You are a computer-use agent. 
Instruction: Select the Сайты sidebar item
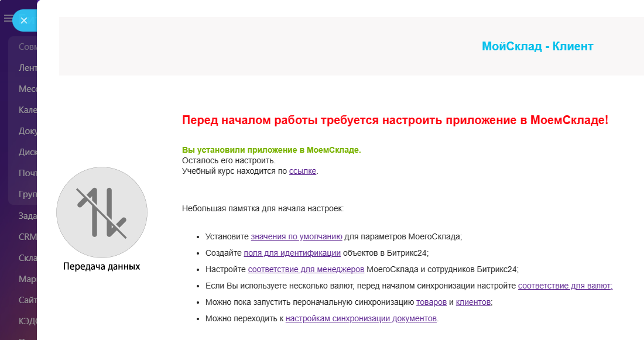(28, 300)
